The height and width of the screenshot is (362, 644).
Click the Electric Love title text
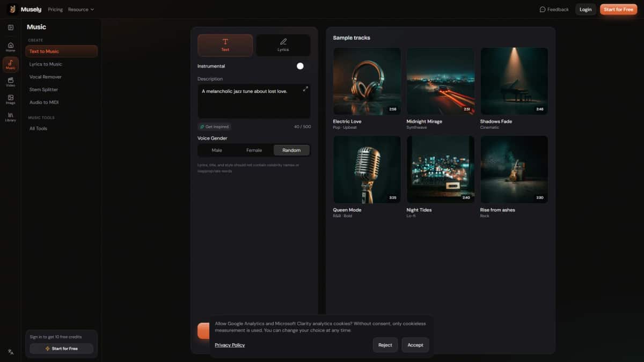347,121
